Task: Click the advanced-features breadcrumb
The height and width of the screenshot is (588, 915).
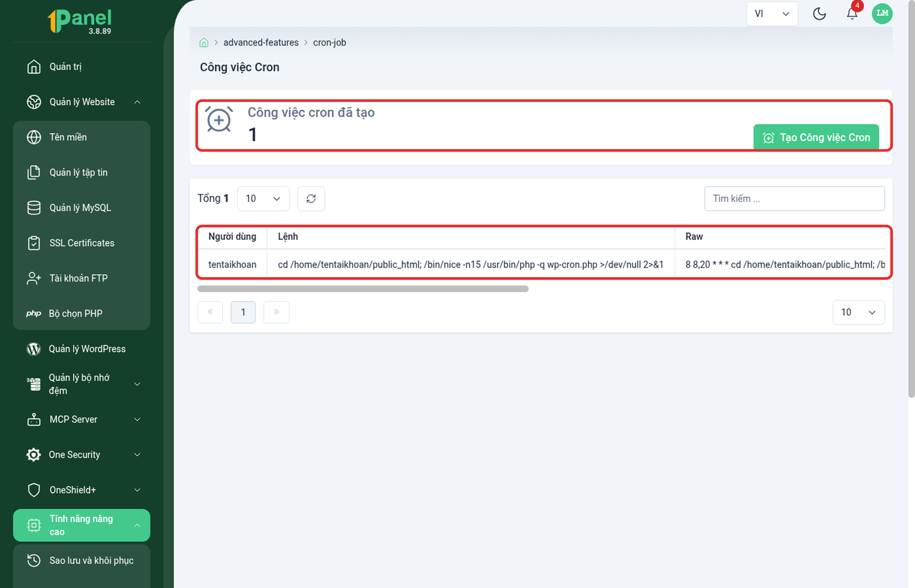Action: [x=261, y=42]
